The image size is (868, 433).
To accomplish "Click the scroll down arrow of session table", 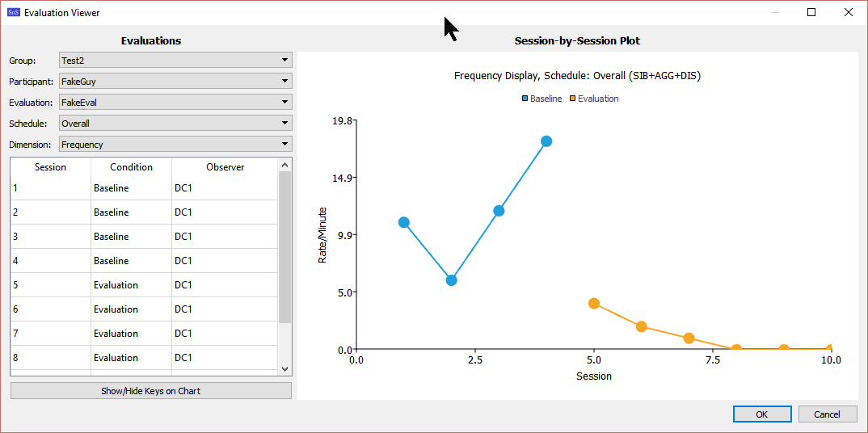I will [x=284, y=368].
